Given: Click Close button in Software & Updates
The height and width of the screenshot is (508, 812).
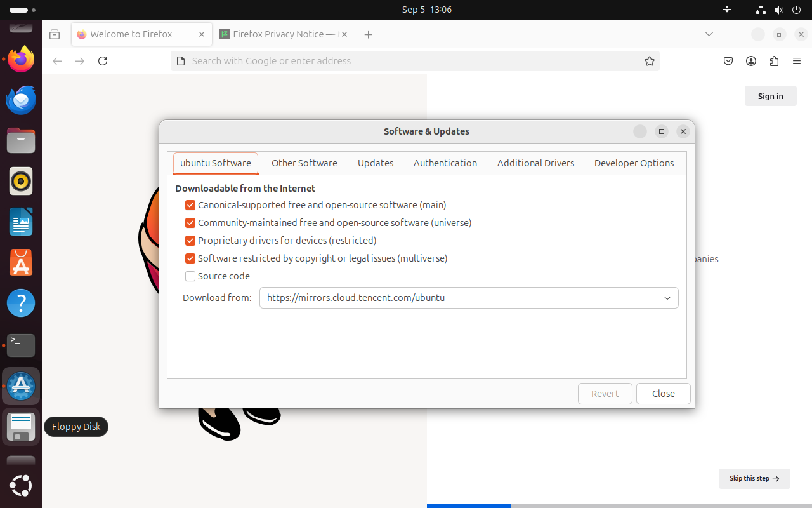Looking at the screenshot, I should point(664,394).
